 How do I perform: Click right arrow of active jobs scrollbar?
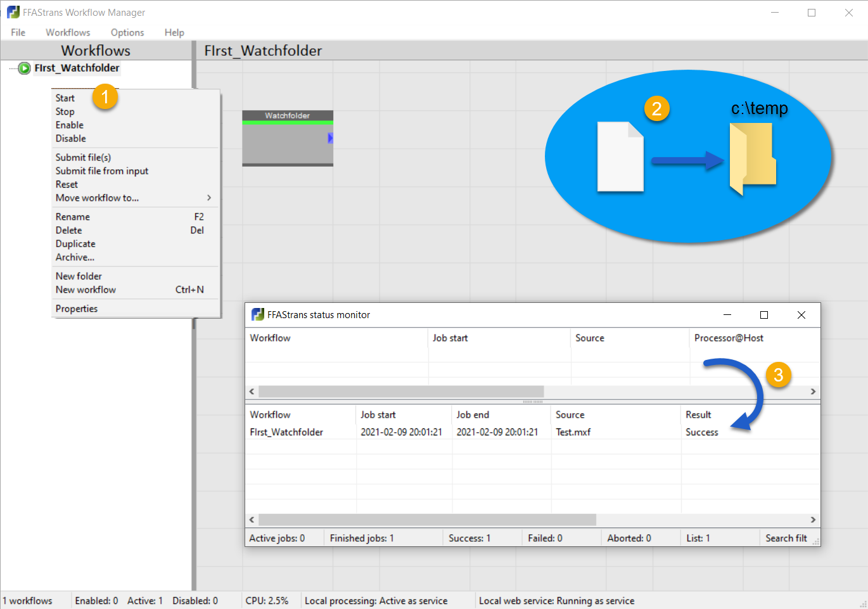point(814,392)
